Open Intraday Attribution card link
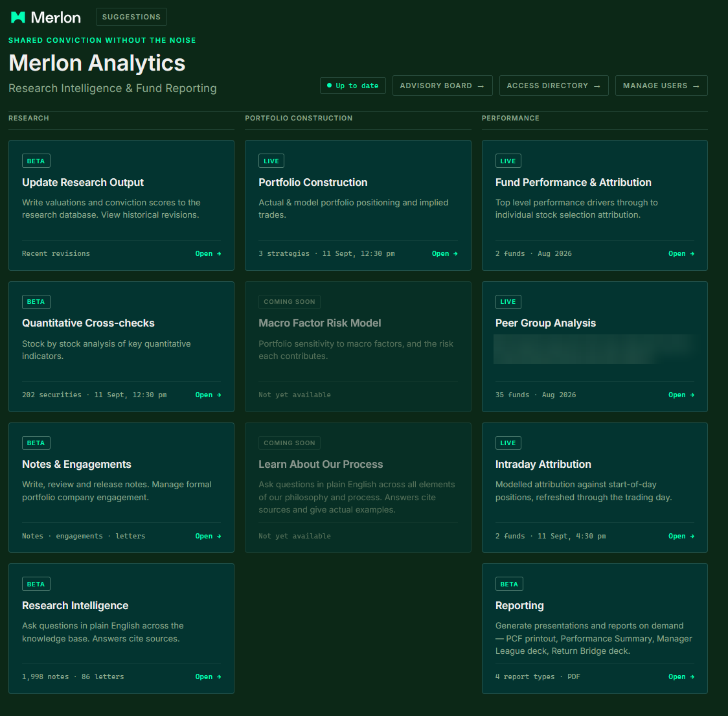Screen dimensions: 728x716 point(681,536)
